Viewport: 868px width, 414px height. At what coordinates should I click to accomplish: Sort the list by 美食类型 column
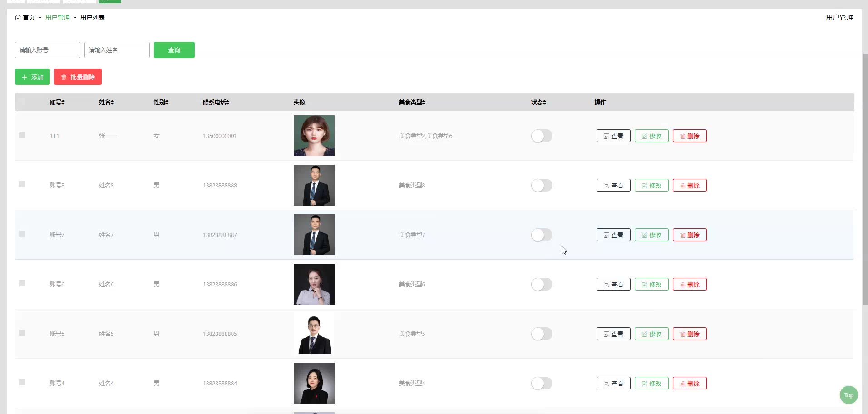click(x=412, y=102)
